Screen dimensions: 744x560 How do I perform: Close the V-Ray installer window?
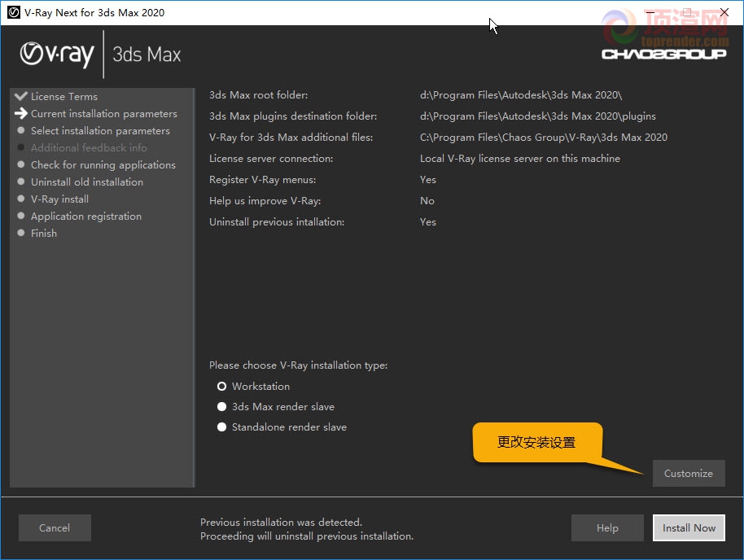(x=724, y=12)
